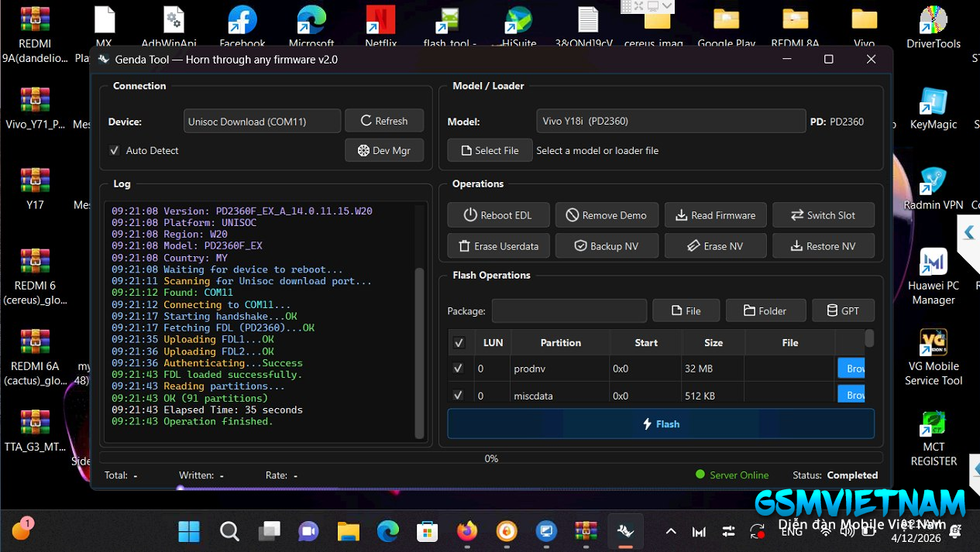Toggle the Auto Detect checkbox
The image size is (980, 552).
click(x=115, y=150)
